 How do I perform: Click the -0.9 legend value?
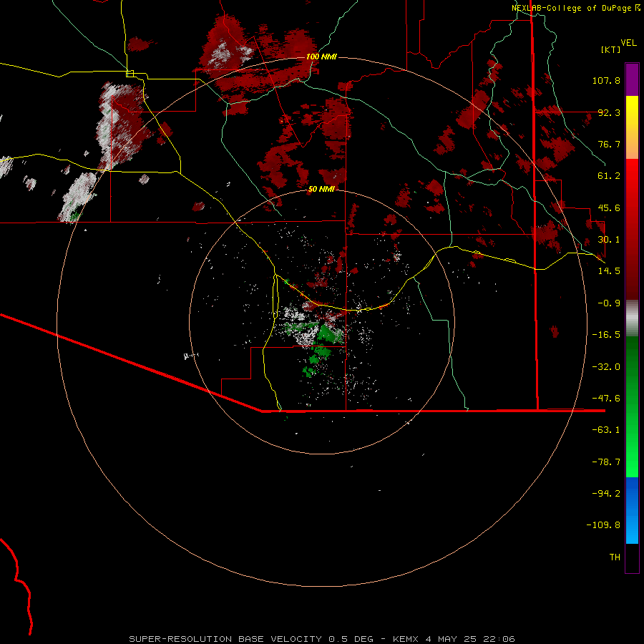[609, 303]
